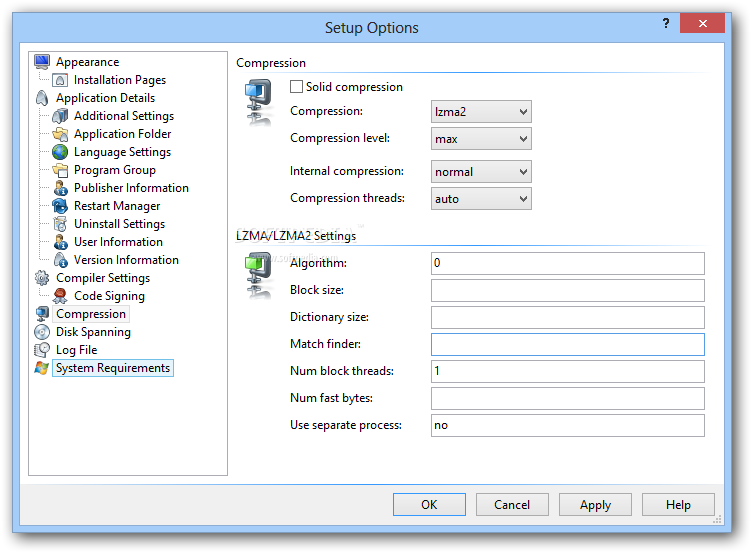The image size is (752, 553).
Task: Click the Language Settings globe icon
Action: [60, 152]
